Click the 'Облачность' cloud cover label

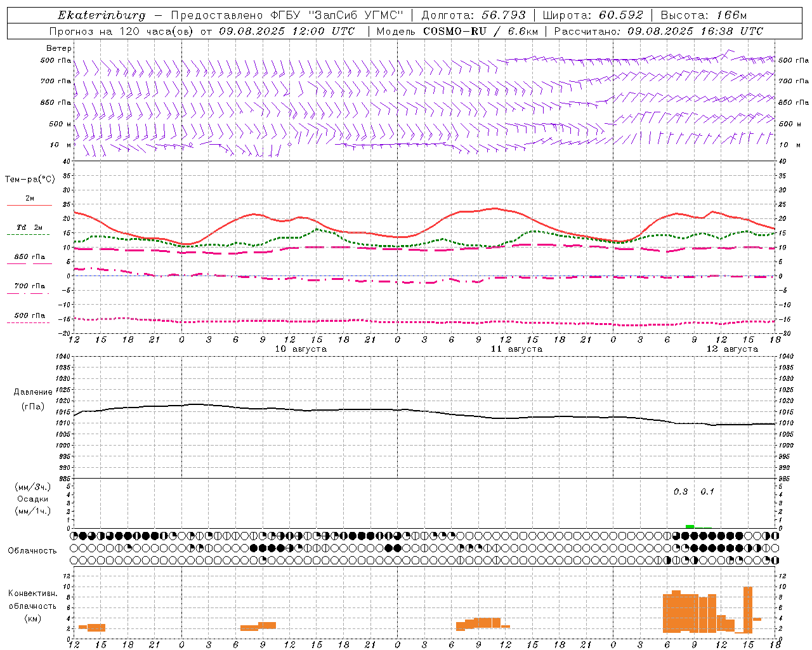pyautogui.click(x=32, y=551)
